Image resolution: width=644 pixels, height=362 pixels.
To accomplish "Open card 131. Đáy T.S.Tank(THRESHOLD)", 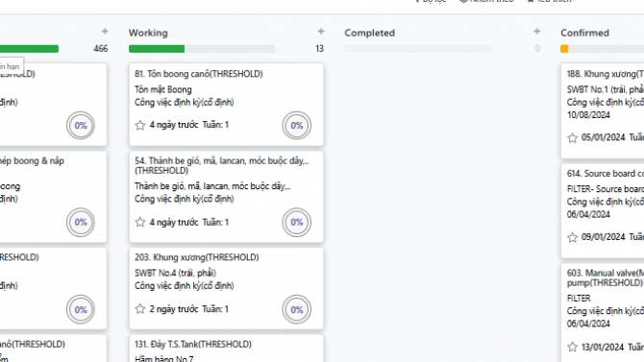I will (193, 344).
